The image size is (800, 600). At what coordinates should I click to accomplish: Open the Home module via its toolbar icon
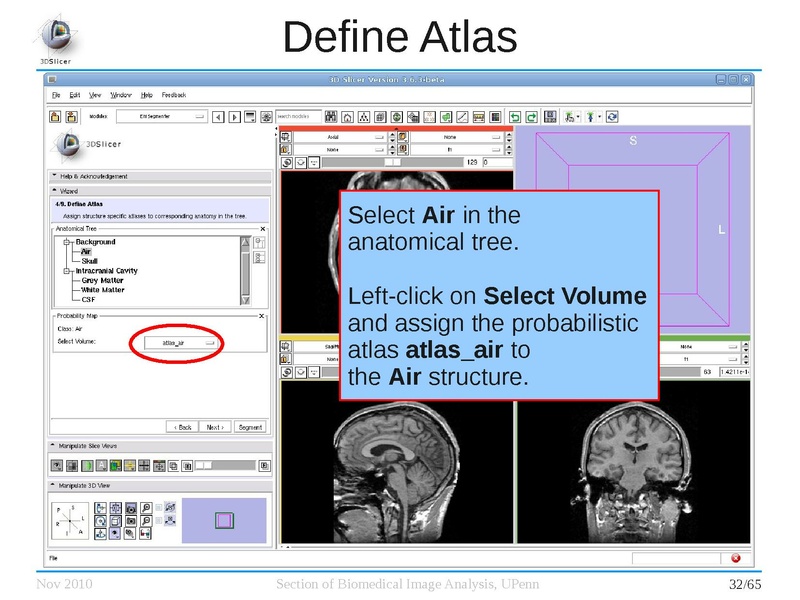(346, 117)
